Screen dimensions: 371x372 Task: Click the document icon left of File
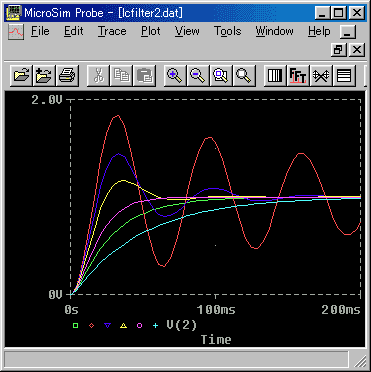point(16,32)
